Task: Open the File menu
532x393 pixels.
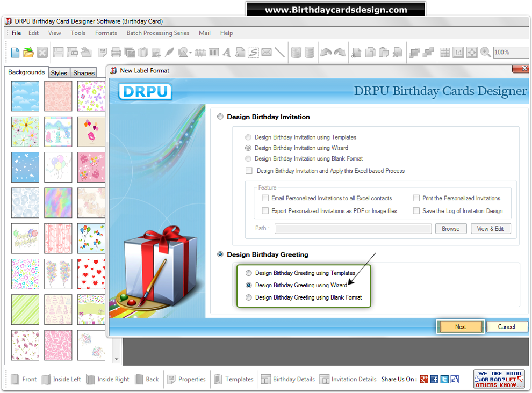Action: click(x=16, y=33)
